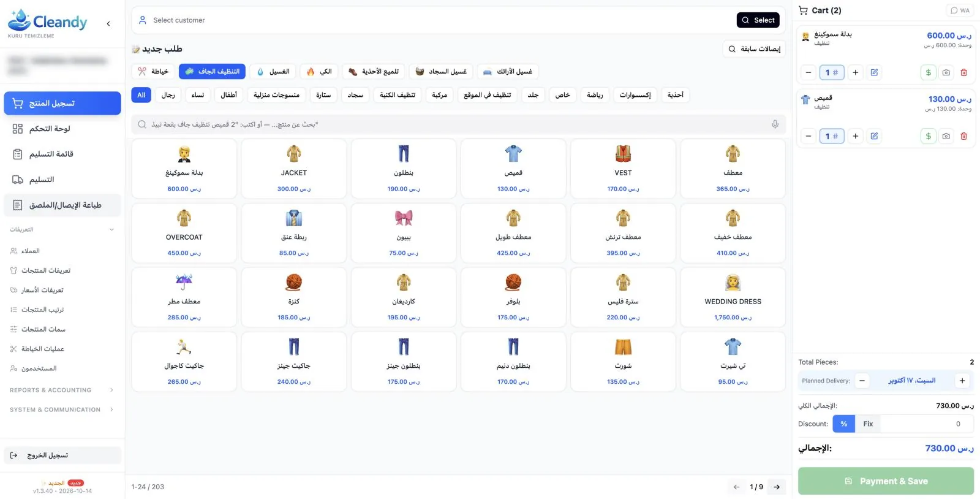Switch discount type to percent
980x499 pixels.
(843, 424)
